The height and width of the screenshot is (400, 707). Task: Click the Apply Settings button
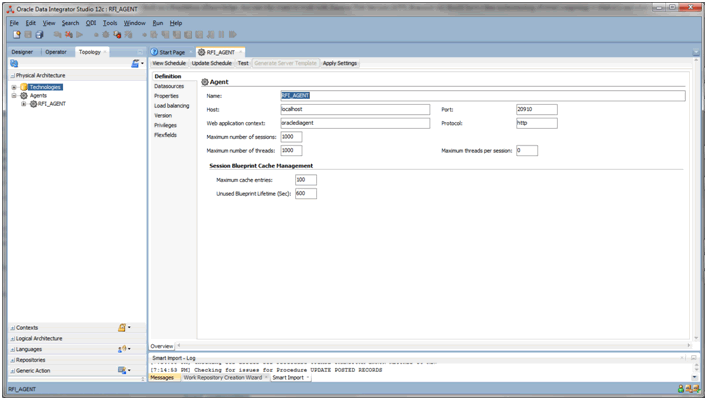point(340,63)
